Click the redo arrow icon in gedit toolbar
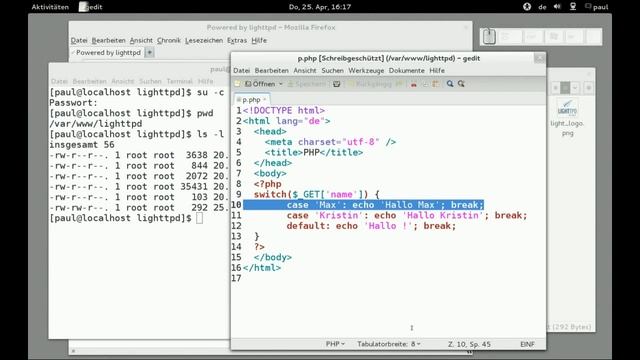The image size is (640, 360). pyautogui.click(x=399, y=84)
